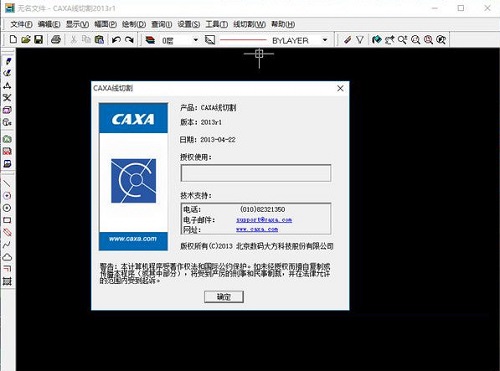The width and height of the screenshot is (500, 371).
Task: Click the New file icon in toolbar
Action: (13, 40)
